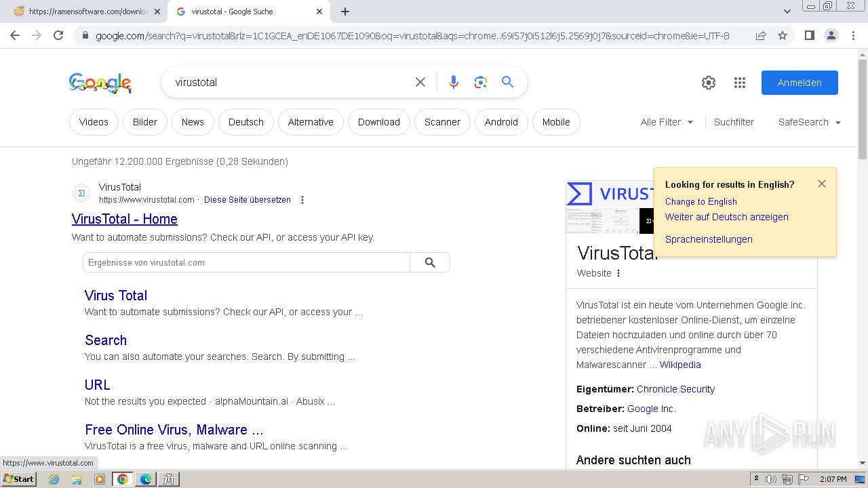Show hidden tray icons arrow
868x488 pixels.
pyautogui.click(x=756, y=479)
